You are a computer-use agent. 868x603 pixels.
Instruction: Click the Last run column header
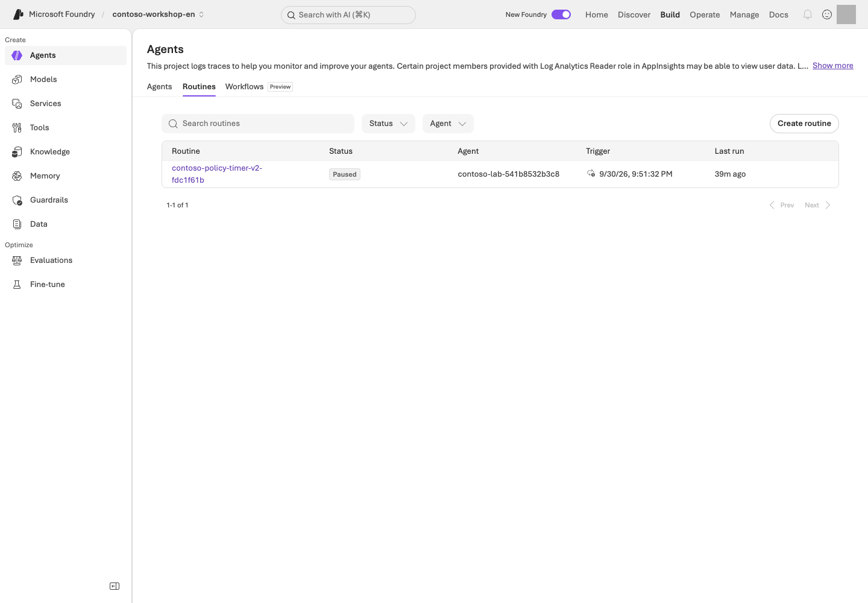click(729, 151)
